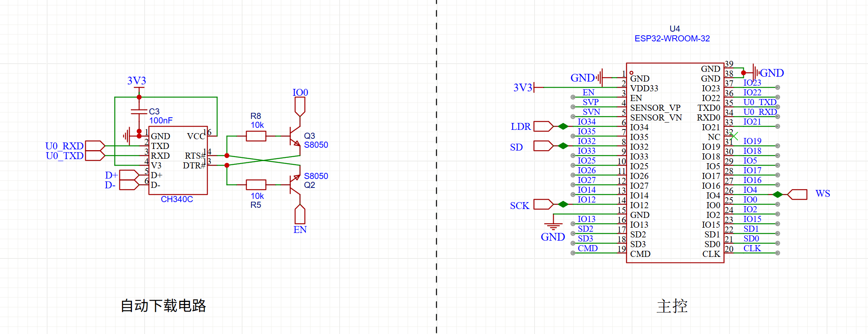Select the blue SVN net label
Screen dimensions: 868x334
click(x=591, y=112)
